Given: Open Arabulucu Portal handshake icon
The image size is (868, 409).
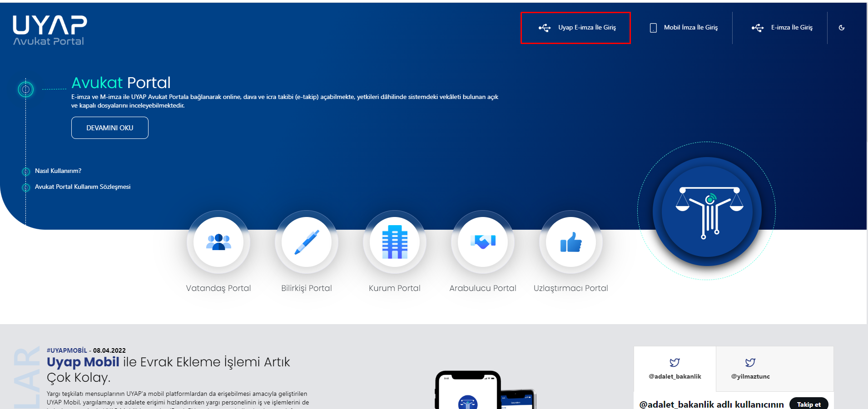Looking at the screenshot, I should point(483,242).
